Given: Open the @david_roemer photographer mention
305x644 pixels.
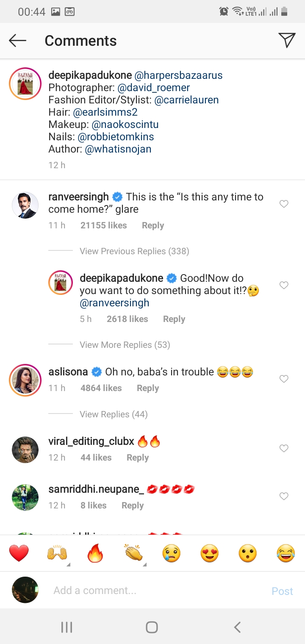Looking at the screenshot, I should click(x=153, y=88).
